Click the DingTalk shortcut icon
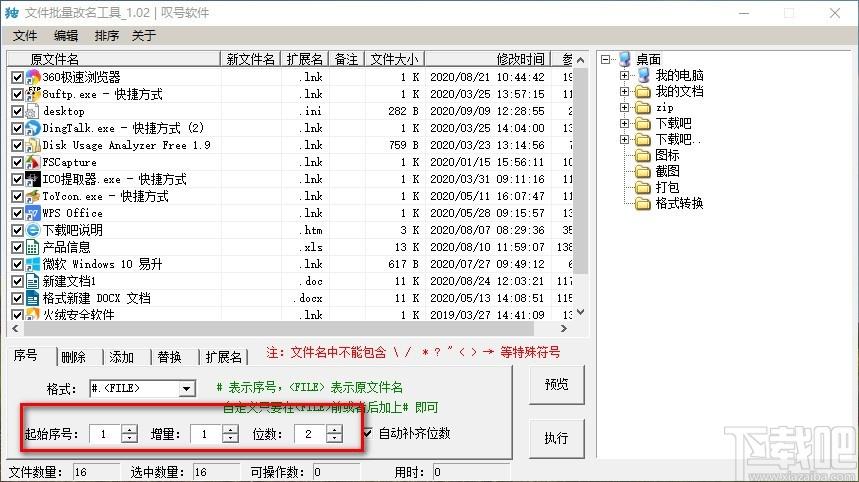 coord(33,128)
